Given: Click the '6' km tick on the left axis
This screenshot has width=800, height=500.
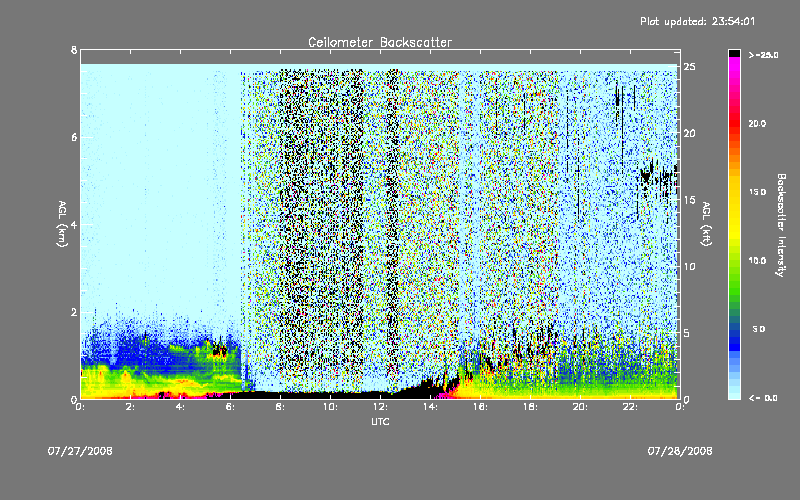Looking at the screenshot, I should (74, 137).
